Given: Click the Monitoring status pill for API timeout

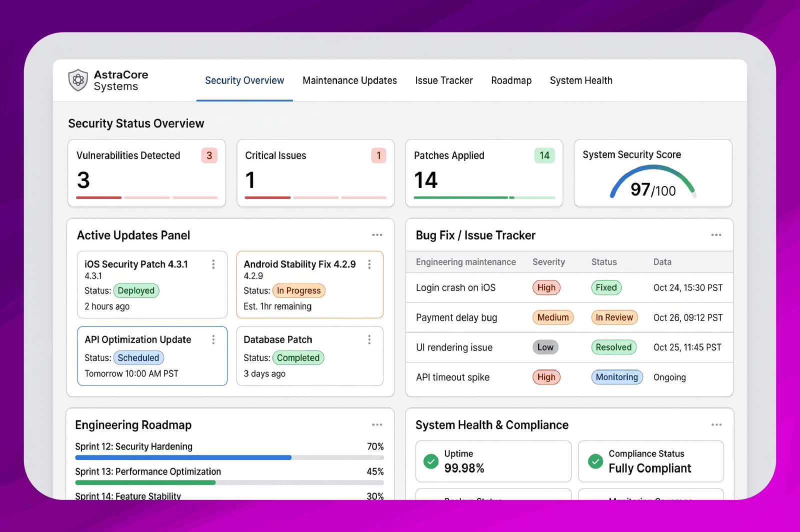Looking at the screenshot, I should pyautogui.click(x=617, y=377).
